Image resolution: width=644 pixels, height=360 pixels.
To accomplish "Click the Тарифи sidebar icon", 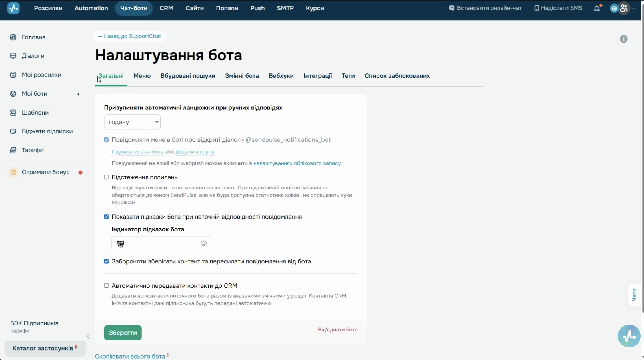I will [x=13, y=150].
